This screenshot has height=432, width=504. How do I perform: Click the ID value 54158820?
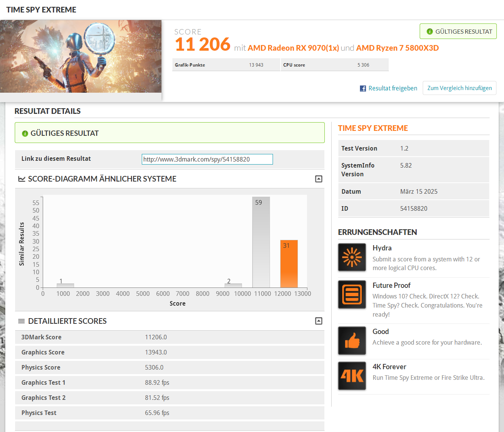coord(414,208)
